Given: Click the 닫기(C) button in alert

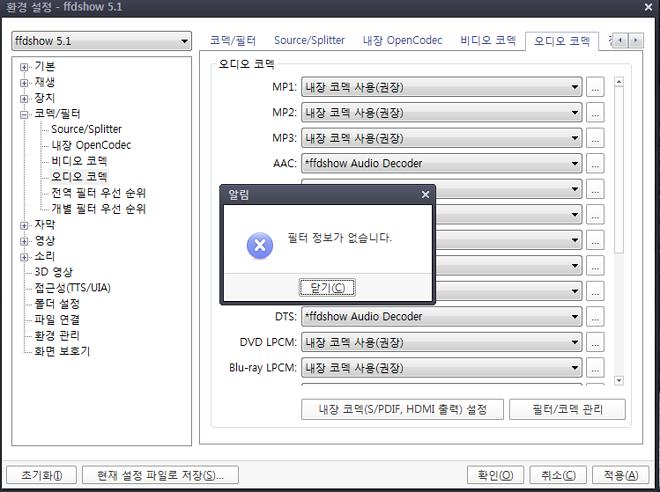Looking at the screenshot, I should [327, 288].
